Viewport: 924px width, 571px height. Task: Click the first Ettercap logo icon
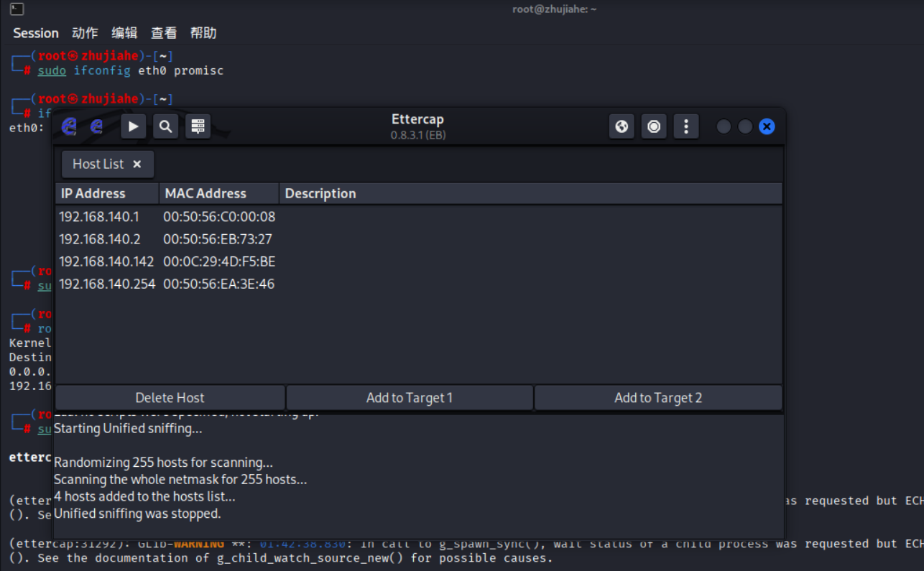tap(69, 126)
